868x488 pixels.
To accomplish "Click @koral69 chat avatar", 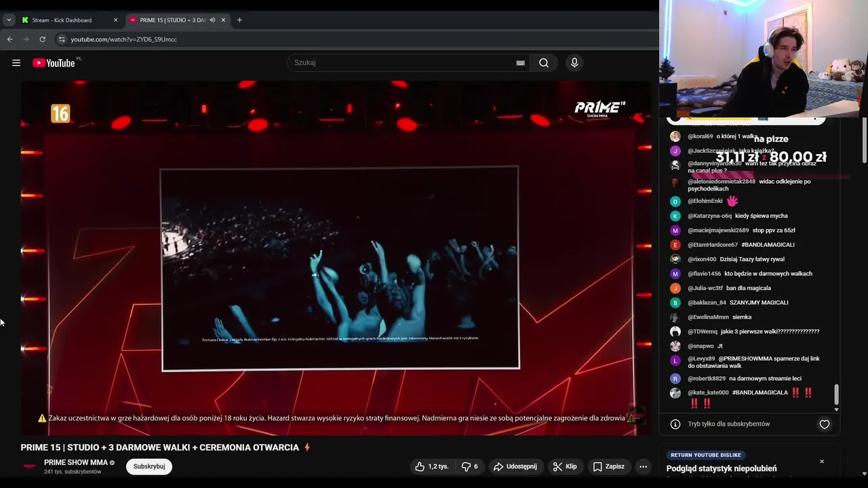I will point(675,137).
